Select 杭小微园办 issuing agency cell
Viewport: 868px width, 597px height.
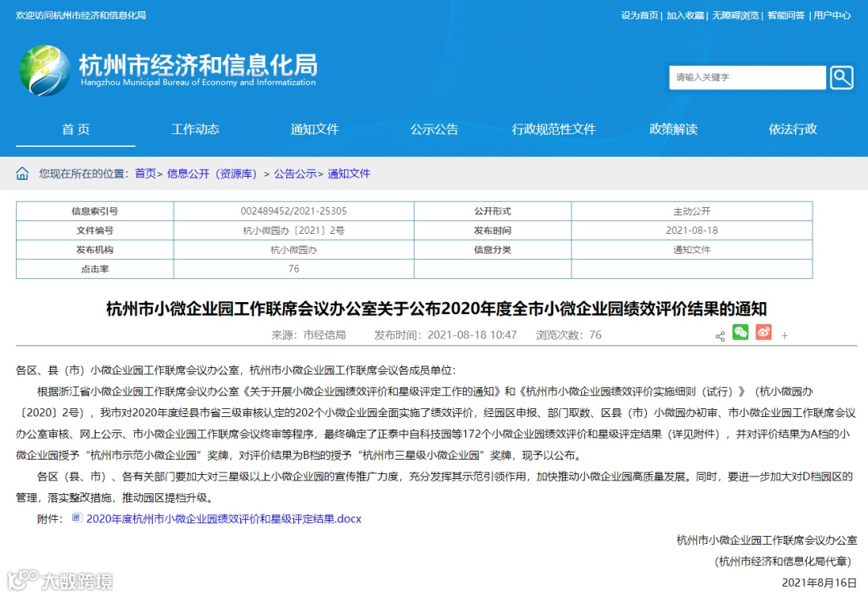tap(293, 250)
